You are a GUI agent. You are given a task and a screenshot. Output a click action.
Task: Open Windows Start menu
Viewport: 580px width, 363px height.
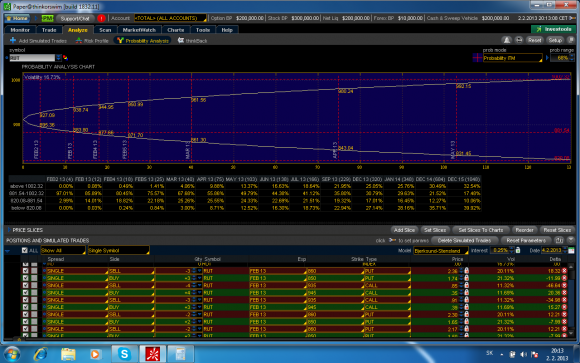[x=12, y=354]
